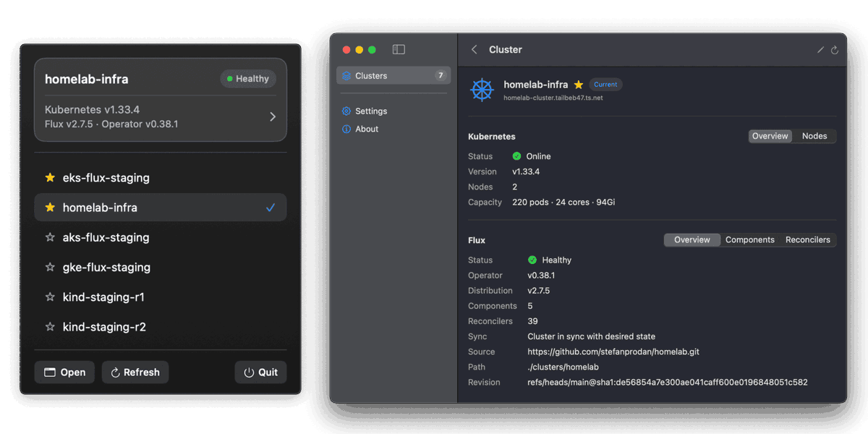Click the edit pencil icon in the header
This screenshot has width=868, height=434.
pyautogui.click(x=820, y=50)
